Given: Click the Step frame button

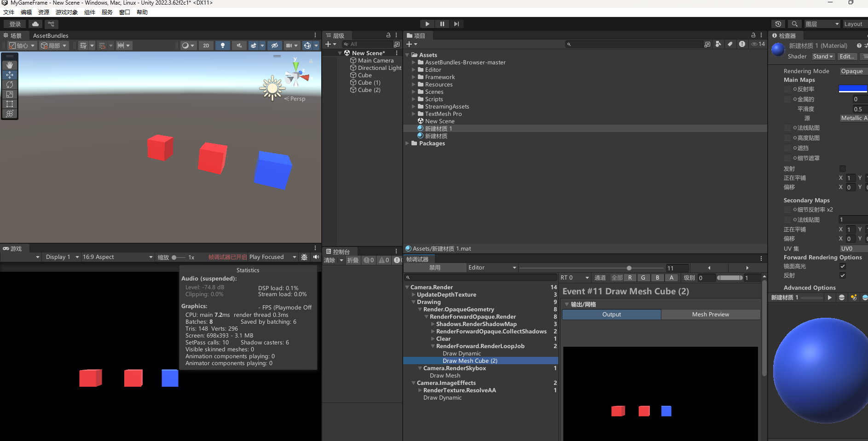Looking at the screenshot, I should click(x=456, y=24).
